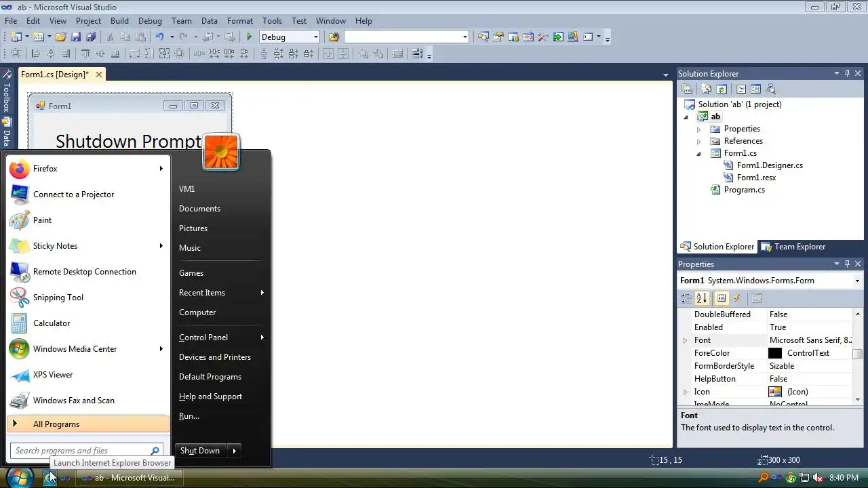Select Form1.Designer.cs in Solution Explorer

coord(770,165)
